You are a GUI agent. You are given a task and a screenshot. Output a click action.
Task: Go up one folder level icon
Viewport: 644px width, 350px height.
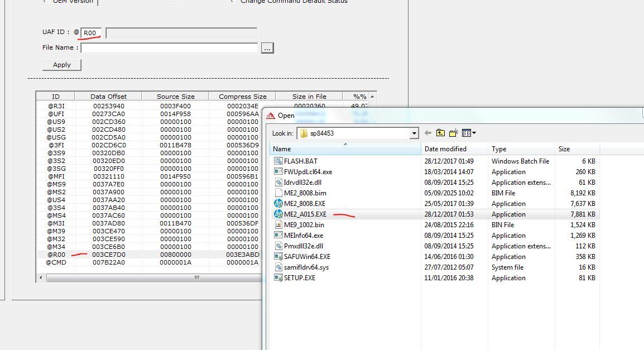pyautogui.click(x=440, y=133)
